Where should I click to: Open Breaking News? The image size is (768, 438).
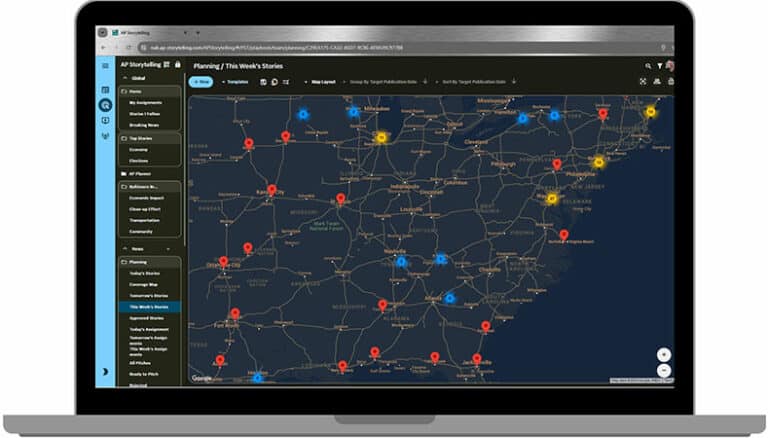[x=144, y=125]
